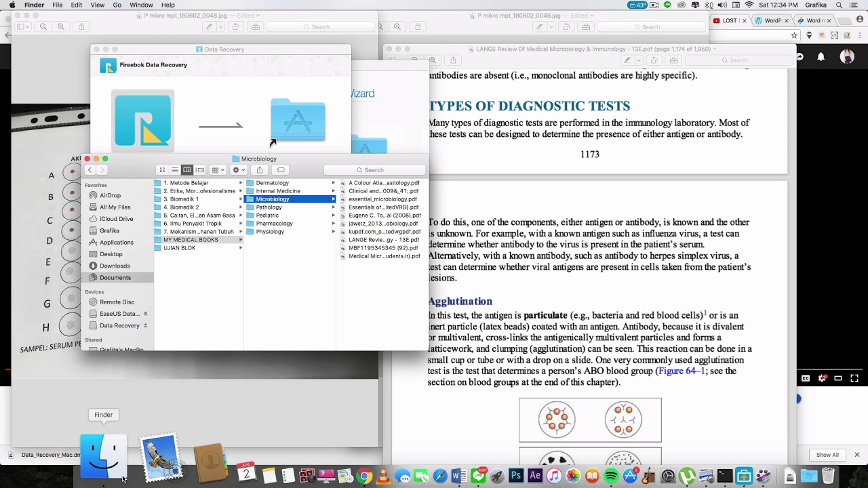The height and width of the screenshot is (488, 868).
Task: Expand the Pathology folder arrow
Action: tap(333, 207)
